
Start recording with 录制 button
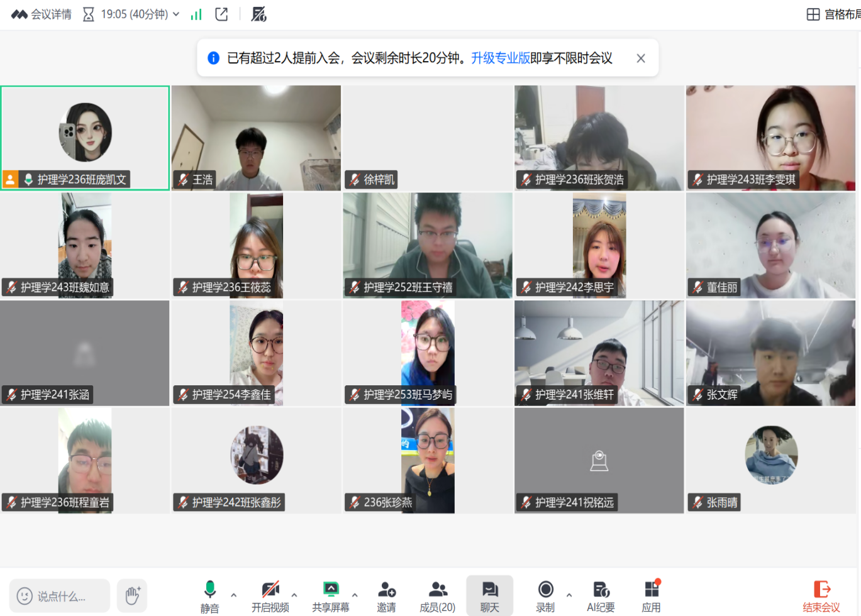click(545, 595)
